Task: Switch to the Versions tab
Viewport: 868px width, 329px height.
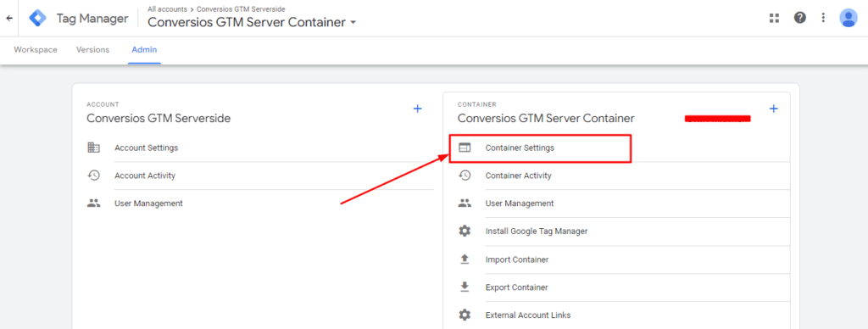Action: [x=92, y=50]
